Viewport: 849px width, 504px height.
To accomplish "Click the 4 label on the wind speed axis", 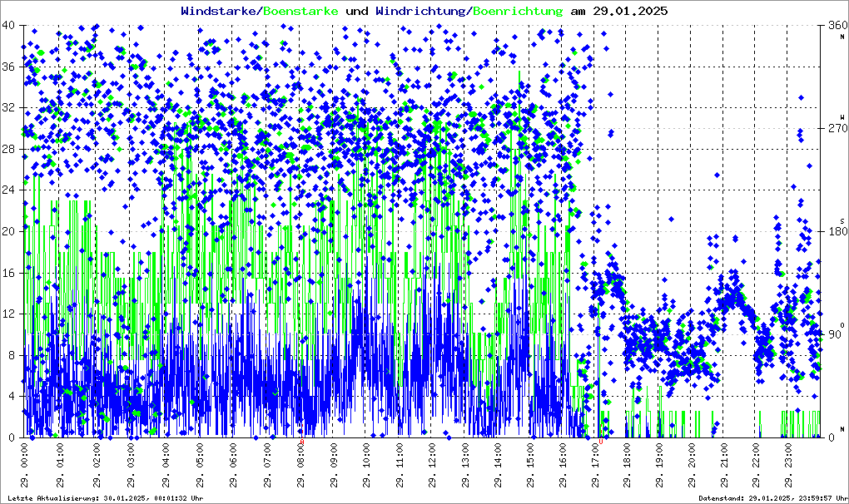I will pos(12,397).
